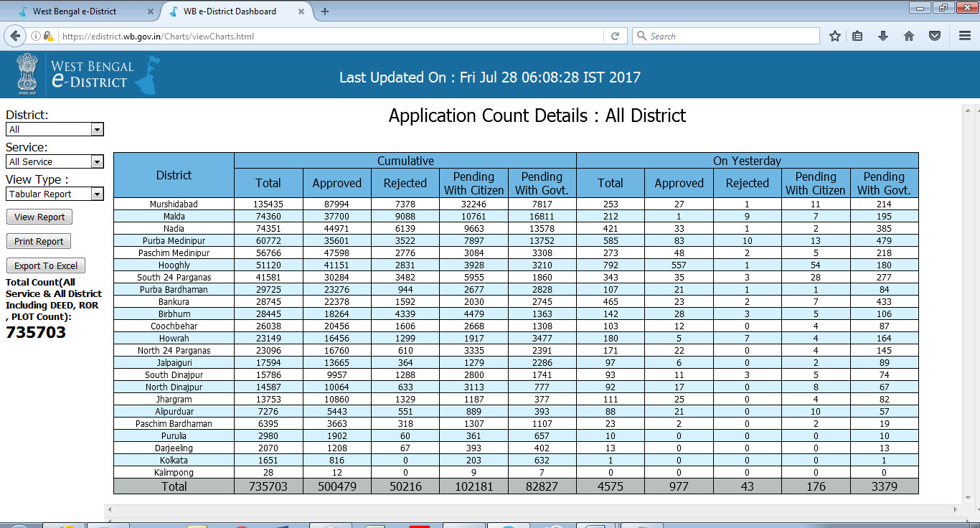Open the District dropdown showing All

point(55,130)
